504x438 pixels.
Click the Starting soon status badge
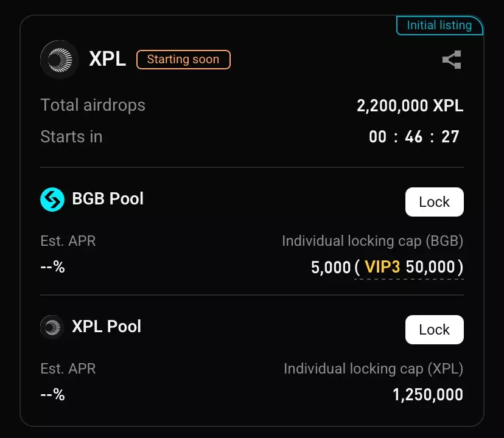[x=183, y=60]
